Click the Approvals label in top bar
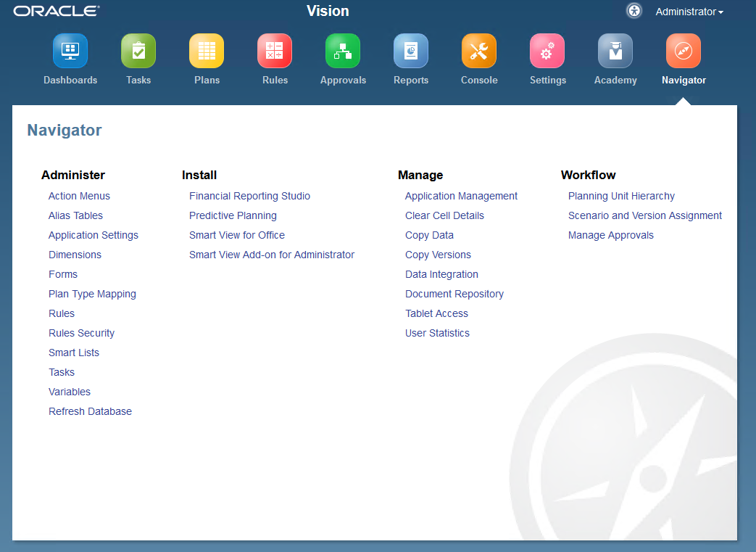Viewport: 756px width, 552px height. (343, 81)
